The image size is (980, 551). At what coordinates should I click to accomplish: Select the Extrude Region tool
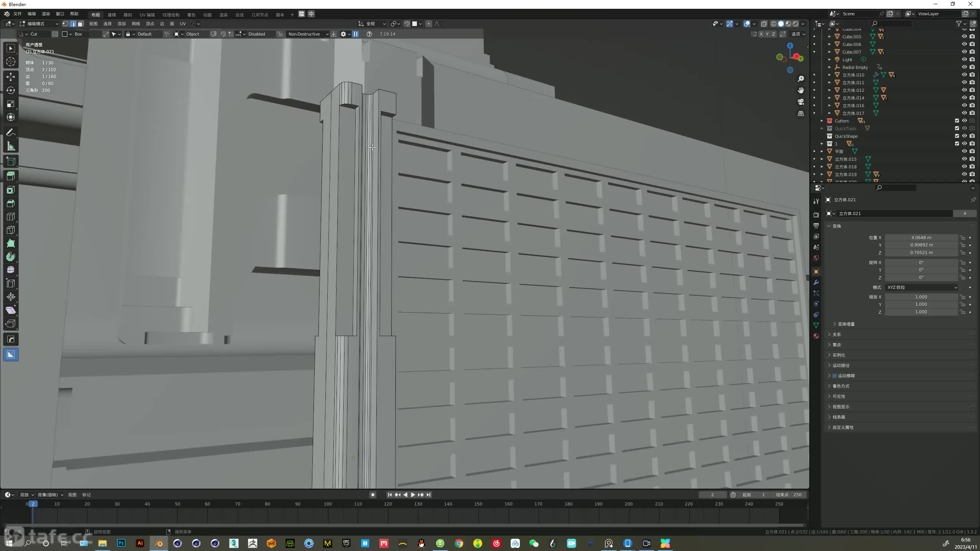(x=11, y=176)
